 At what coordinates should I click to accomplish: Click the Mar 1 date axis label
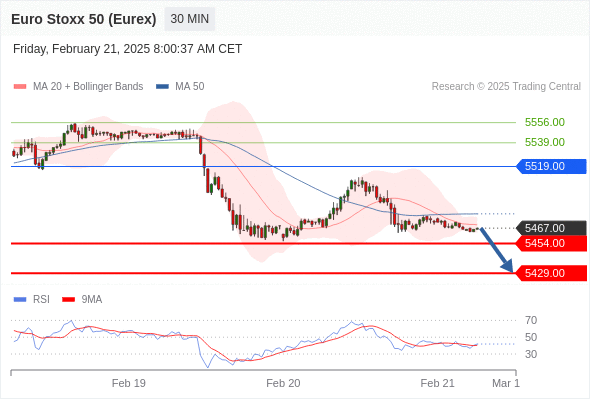[506, 383]
